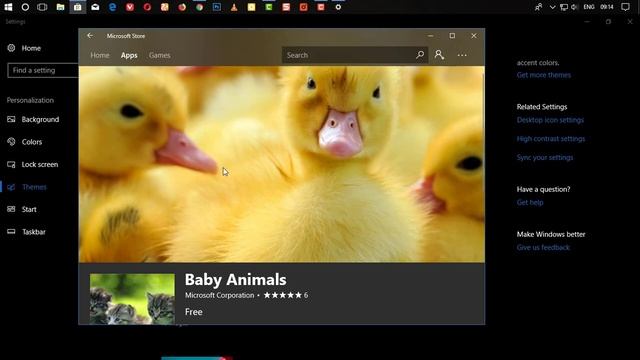This screenshot has width=640, height=360.
Task: Click Give us feedback link
Action: coord(543,247)
